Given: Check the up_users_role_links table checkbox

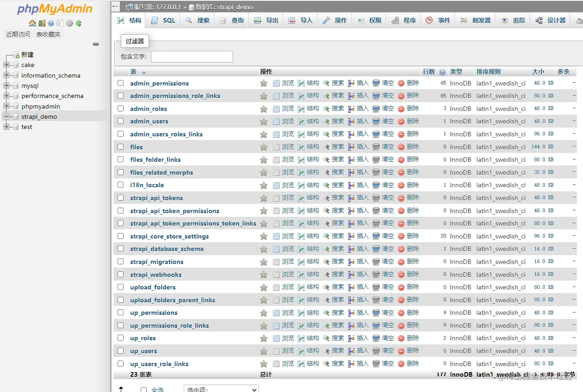Looking at the screenshot, I should [121, 363].
